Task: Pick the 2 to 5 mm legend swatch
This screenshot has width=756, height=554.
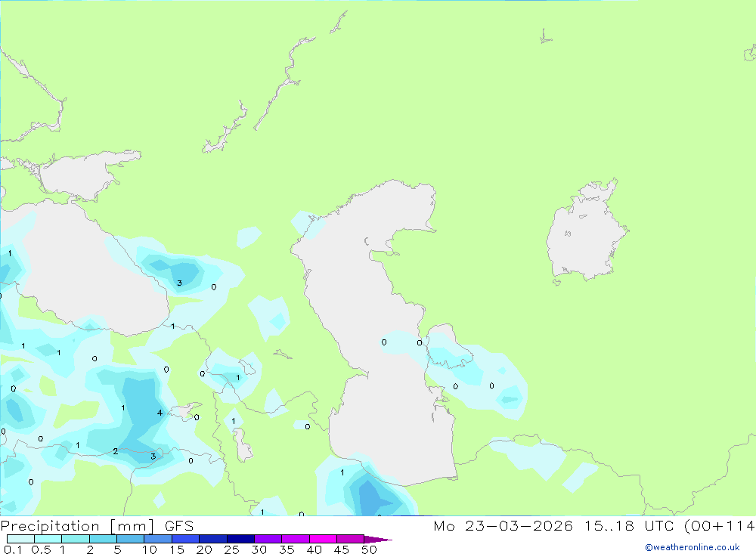Action: click(103, 539)
